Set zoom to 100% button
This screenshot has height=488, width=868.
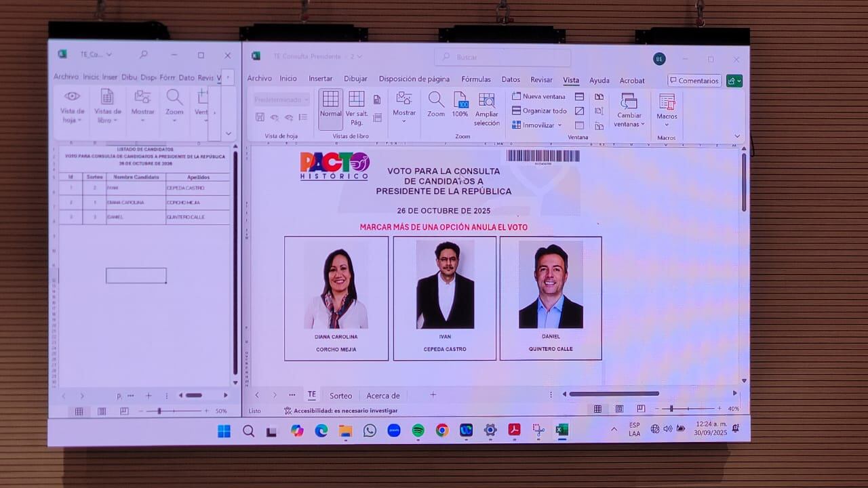pyautogui.click(x=460, y=105)
